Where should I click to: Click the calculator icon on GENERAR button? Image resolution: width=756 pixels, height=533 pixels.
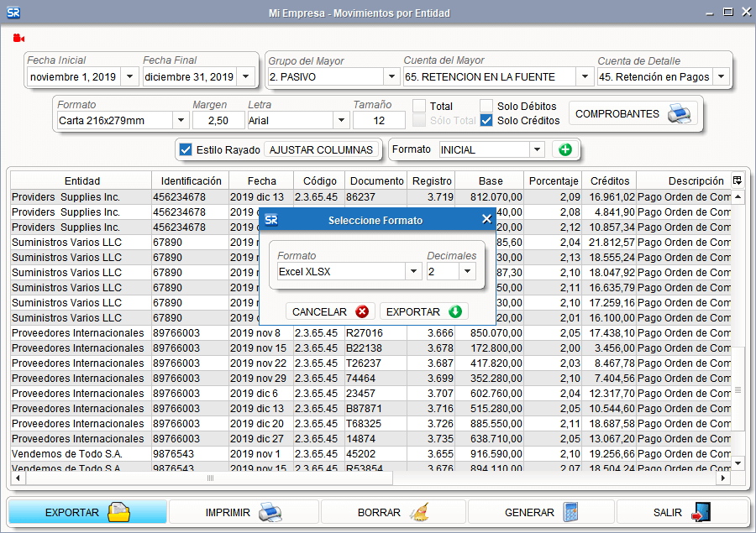(570, 512)
